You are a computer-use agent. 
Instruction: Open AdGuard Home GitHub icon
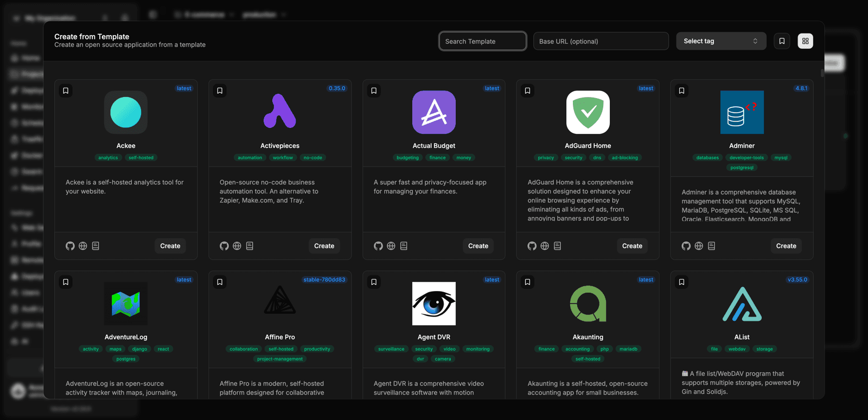pos(532,246)
